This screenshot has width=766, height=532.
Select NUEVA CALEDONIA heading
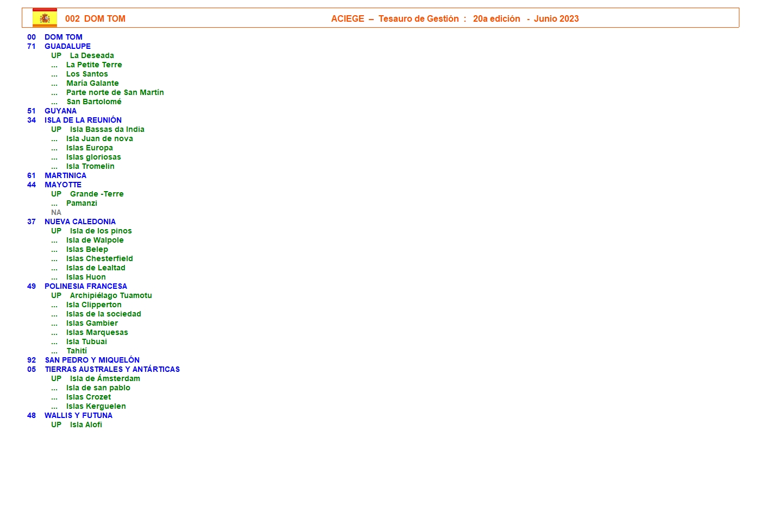coord(80,221)
